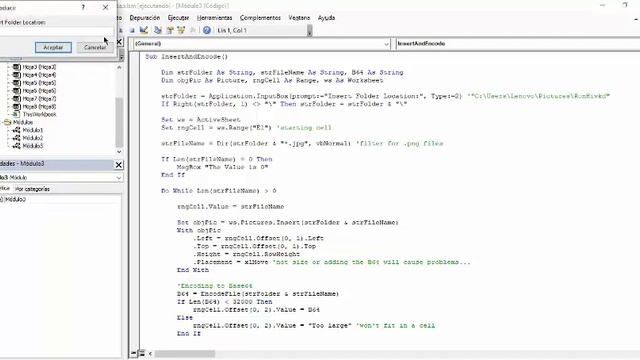The height and width of the screenshot is (360, 640).
Task: Toggle Design Mode toolbar icon
Action: [x=144, y=30]
